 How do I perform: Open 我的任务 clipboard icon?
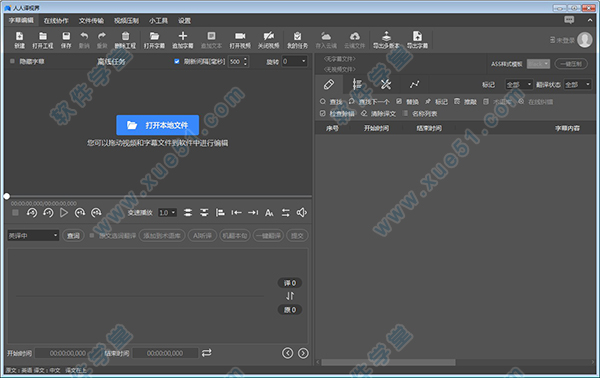pyautogui.click(x=297, y=36)
